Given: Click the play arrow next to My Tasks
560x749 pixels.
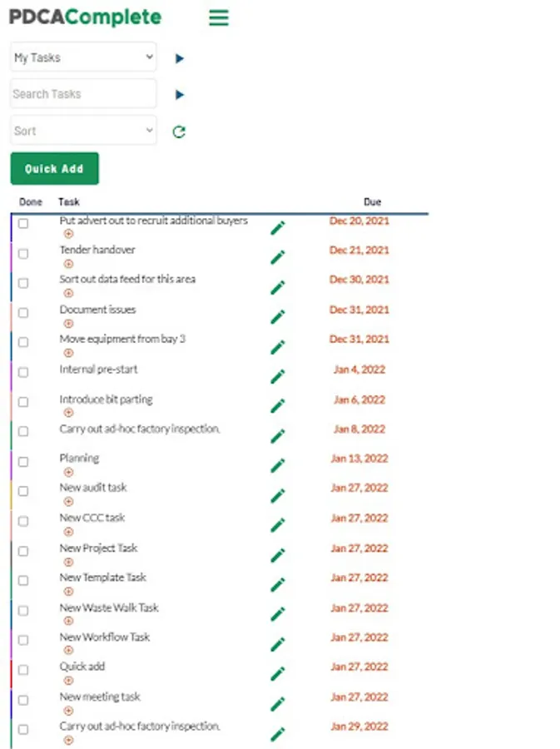Looking at the screenshot, I should tap(179, 58).
